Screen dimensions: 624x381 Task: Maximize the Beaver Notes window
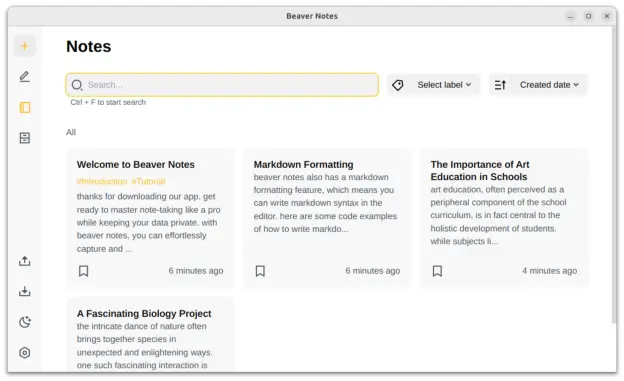tap(589, 16)
